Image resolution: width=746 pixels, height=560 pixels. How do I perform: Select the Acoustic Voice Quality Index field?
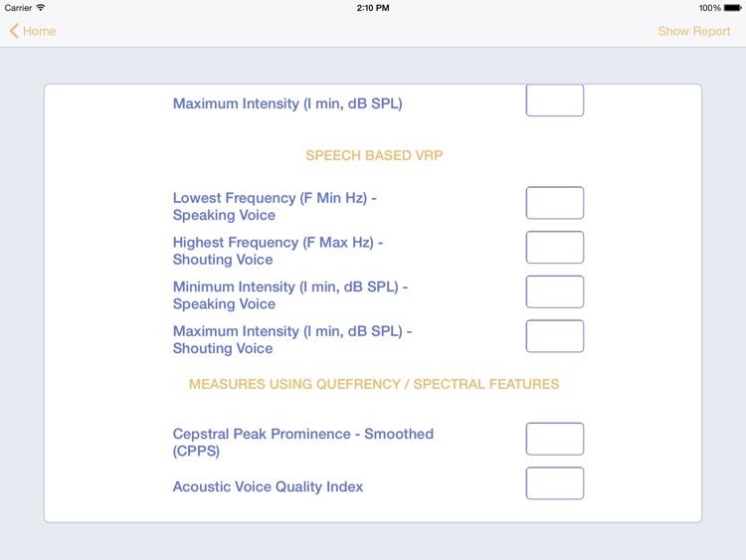point(555,483)
